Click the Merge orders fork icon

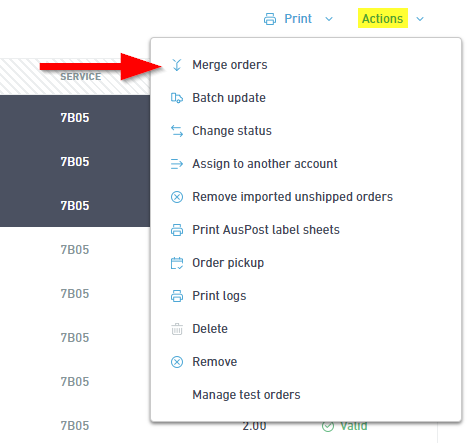click(x=177, y=65)
